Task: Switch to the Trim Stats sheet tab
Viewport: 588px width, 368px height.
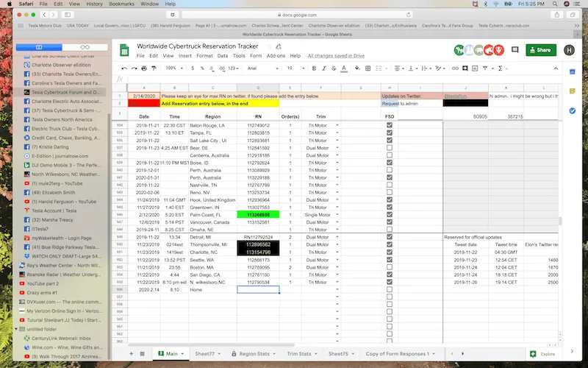Action: coord(299,354)
